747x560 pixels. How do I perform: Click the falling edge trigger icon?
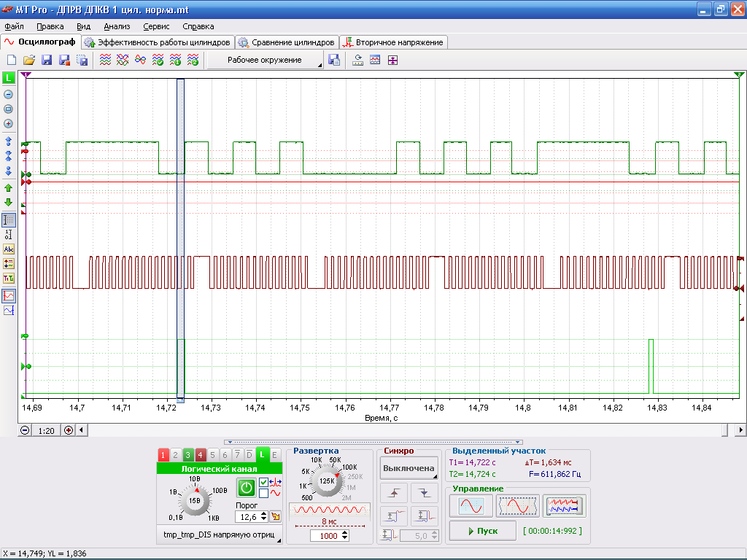tap(424, 494)
